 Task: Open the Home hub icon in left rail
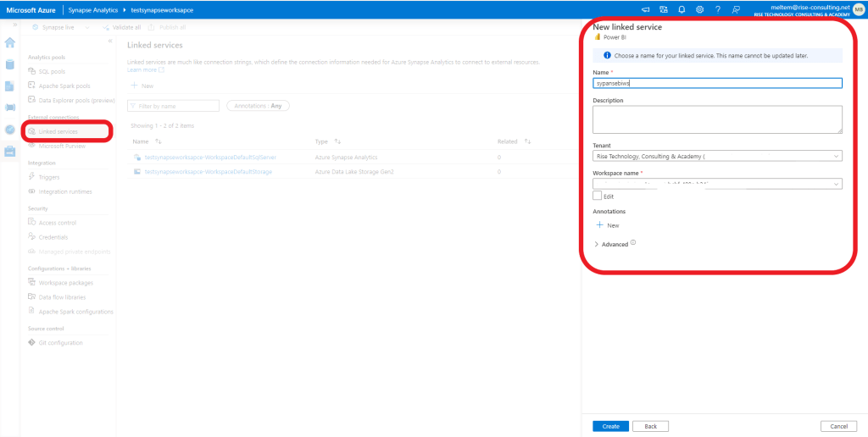click(10, 42)
